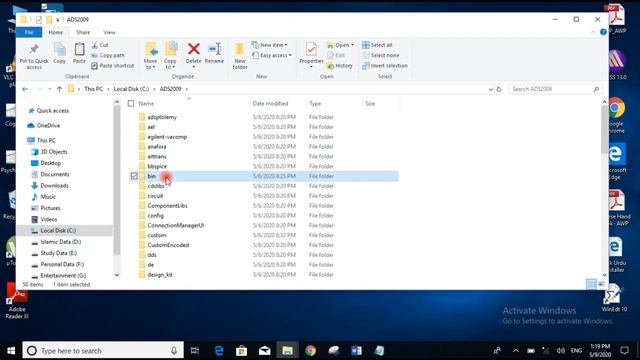Image resolution: width=640 pixels, height=360 pixels.
Task: Select the ComponentLibs folder
Action: 167,206
